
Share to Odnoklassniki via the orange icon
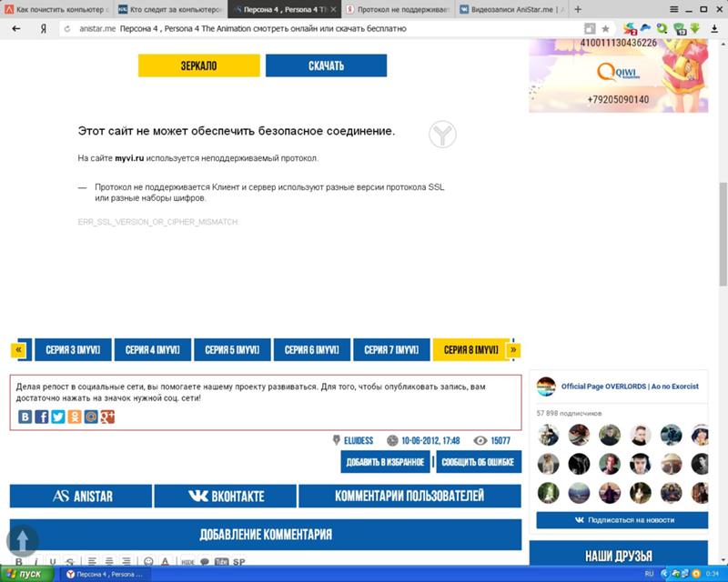click(x=75, y=416)
